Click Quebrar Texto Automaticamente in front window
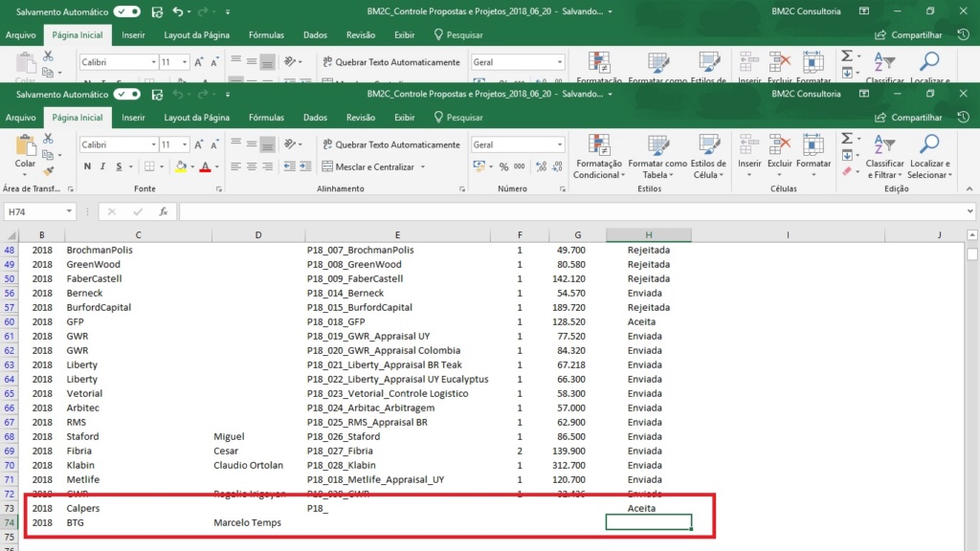This screenshot has height=551, width=980. (391, 145)
